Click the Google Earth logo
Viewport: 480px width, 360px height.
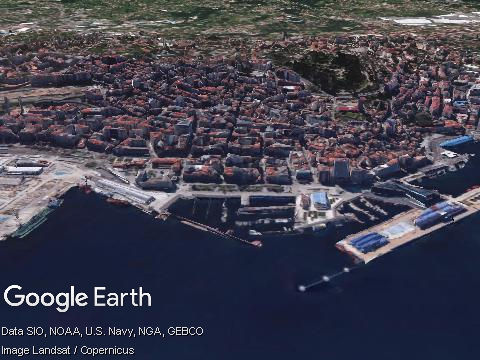(x=77, y=297)
